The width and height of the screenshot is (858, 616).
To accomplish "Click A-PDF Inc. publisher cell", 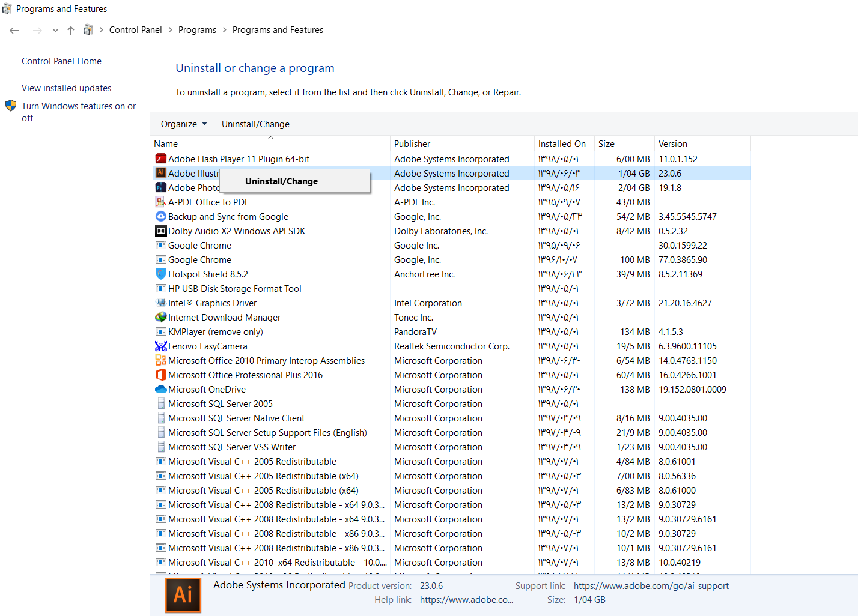I will pyautogui.click(x=415, y=202).
